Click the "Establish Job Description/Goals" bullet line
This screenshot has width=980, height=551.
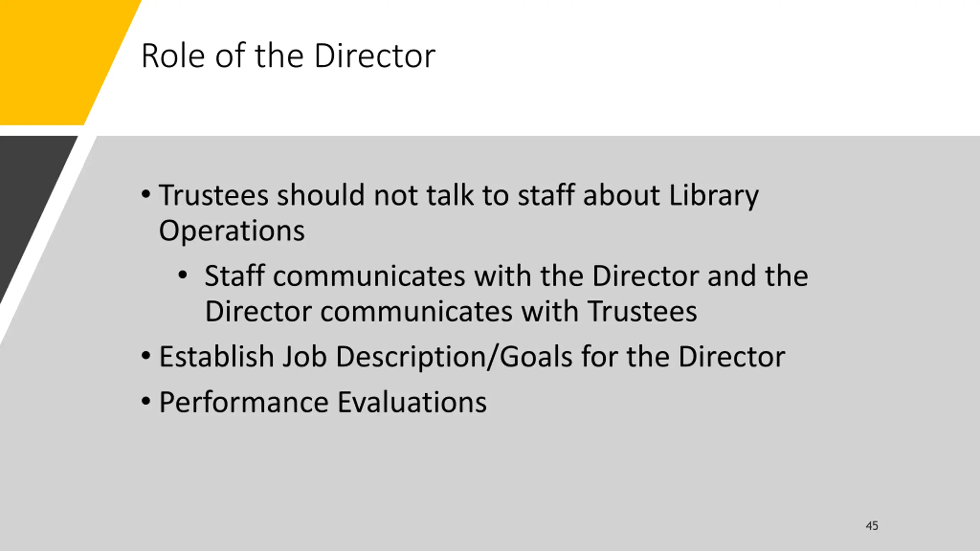(x=472, y=357)
